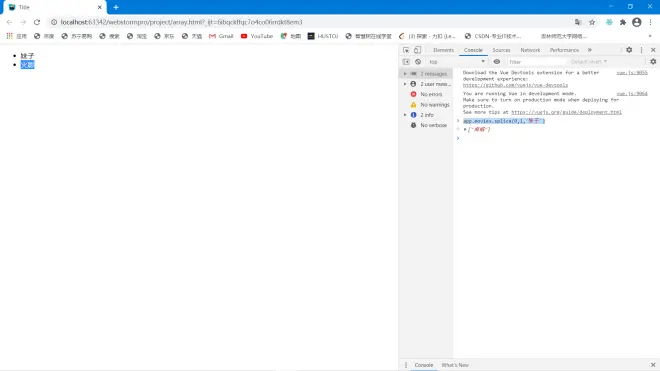Viewport: 660px width, 371px height.
Task: Select the inspect element picker icon
Action: coord(406,50)
